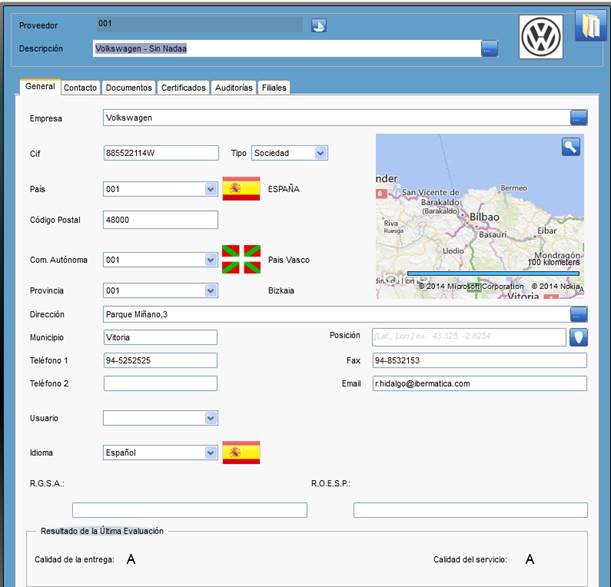The image size is (611, 587).
Task: Click the blue button beside the Empresa field
Action: 579,118
